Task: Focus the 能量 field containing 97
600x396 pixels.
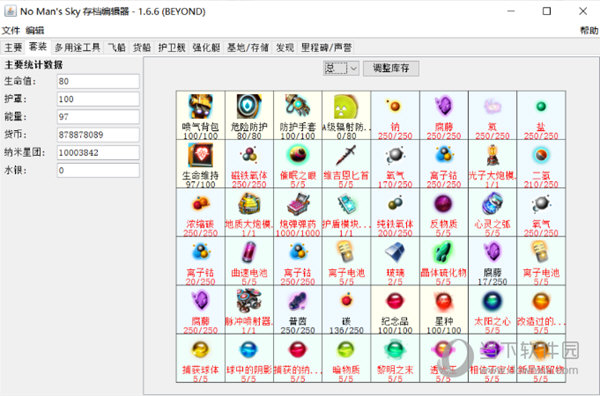Action: click(x=98, y=117)
